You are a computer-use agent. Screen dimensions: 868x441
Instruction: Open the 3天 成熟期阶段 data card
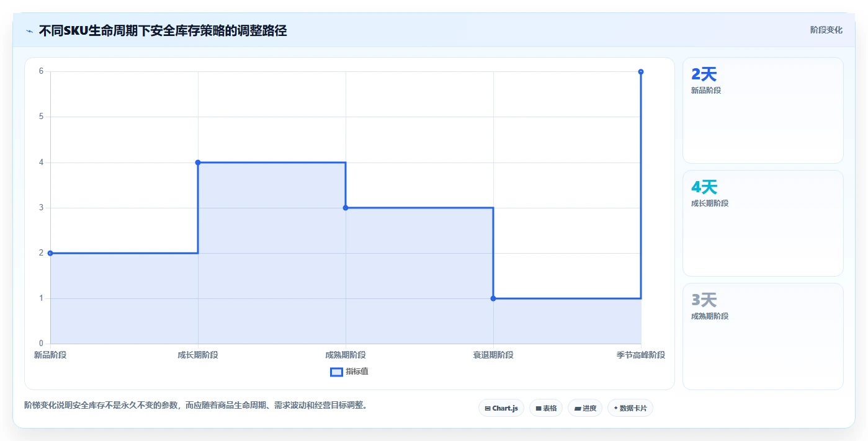[x=763, y=337]
